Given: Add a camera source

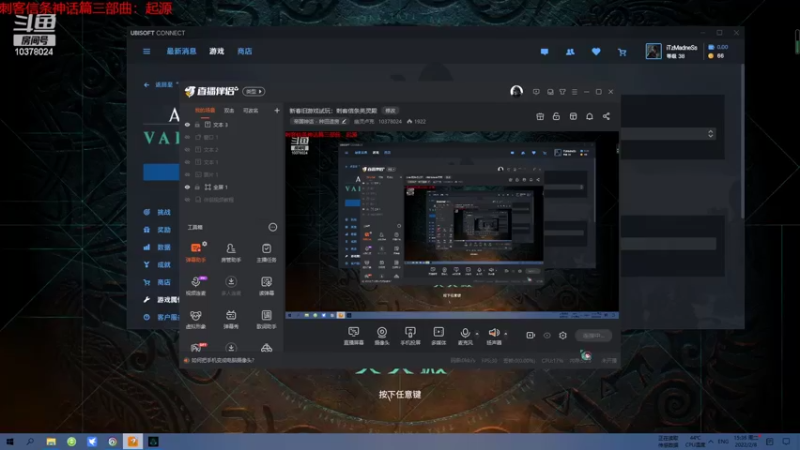Looking at the screenshot, I should coord(382,336).
